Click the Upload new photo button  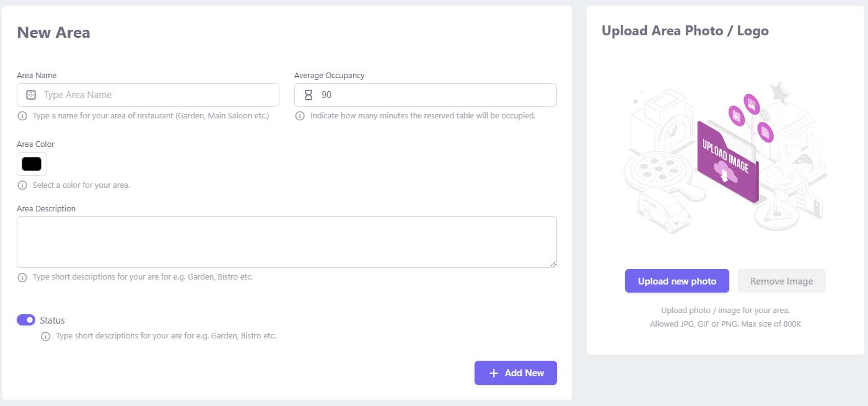[x=677, y=281]
